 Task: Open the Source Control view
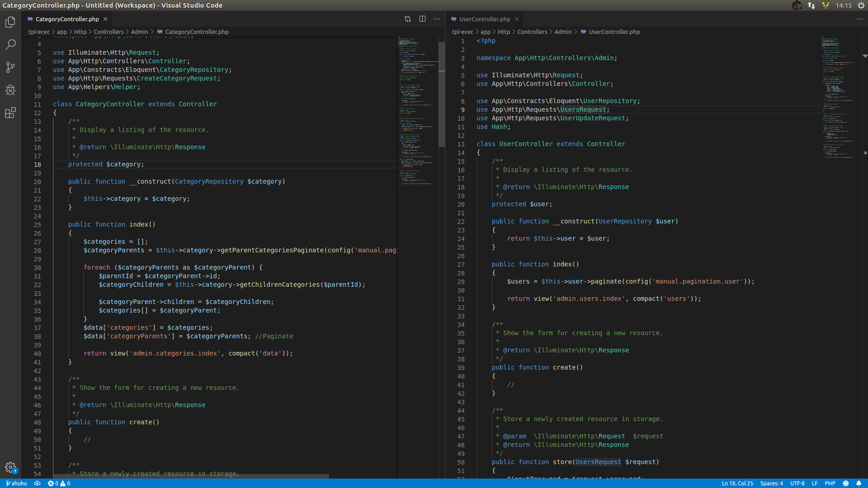[x=11, y=67]
